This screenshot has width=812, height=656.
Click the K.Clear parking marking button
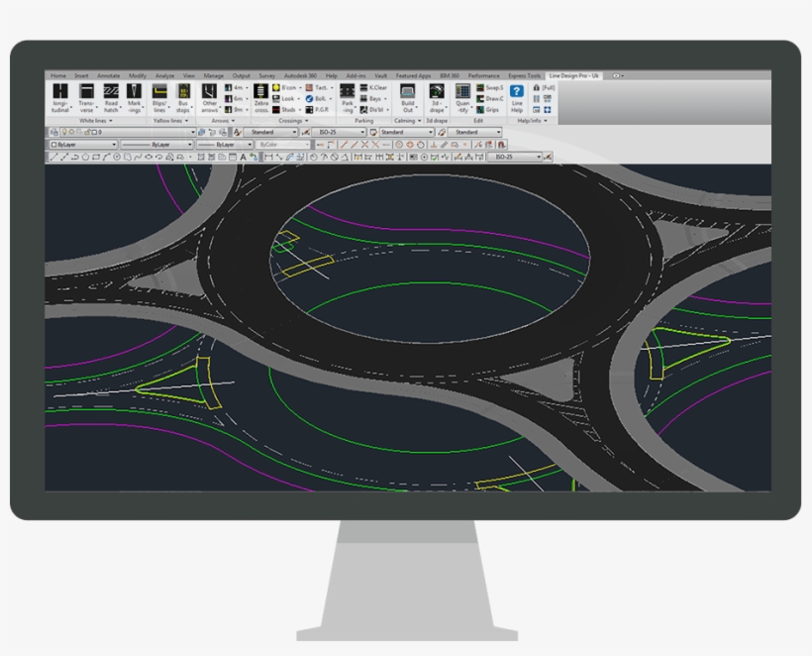point(376,87)
